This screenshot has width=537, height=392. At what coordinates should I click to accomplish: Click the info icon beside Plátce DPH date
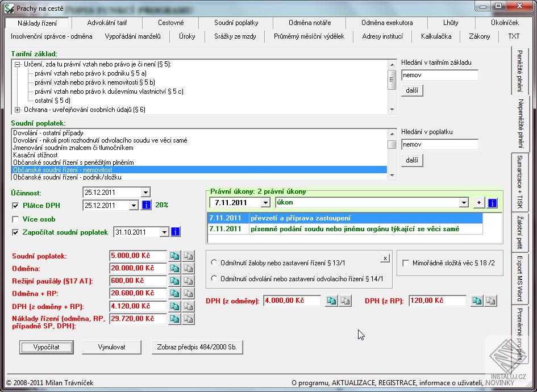146,205
